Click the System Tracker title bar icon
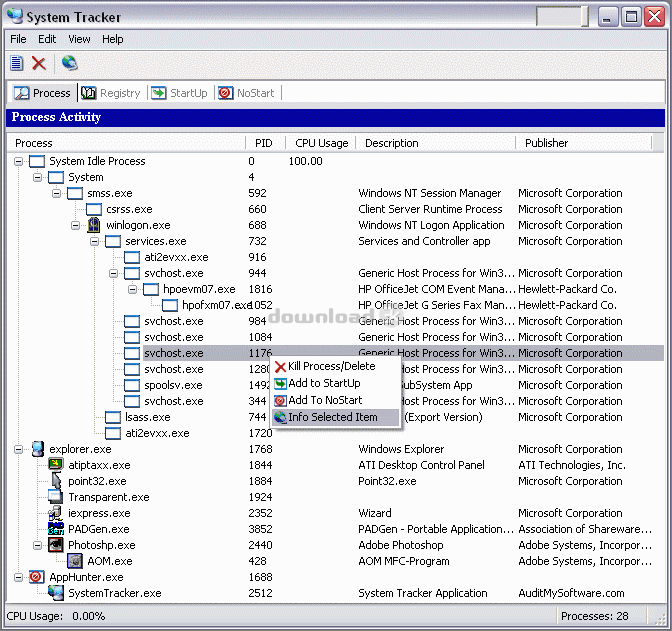 (15, 16)
